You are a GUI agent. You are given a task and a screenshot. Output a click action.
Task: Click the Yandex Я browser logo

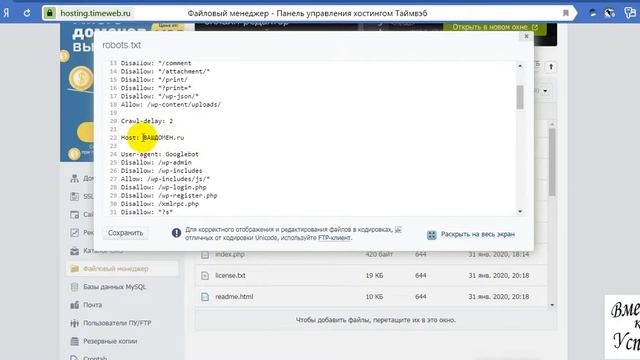coord(7,13)
